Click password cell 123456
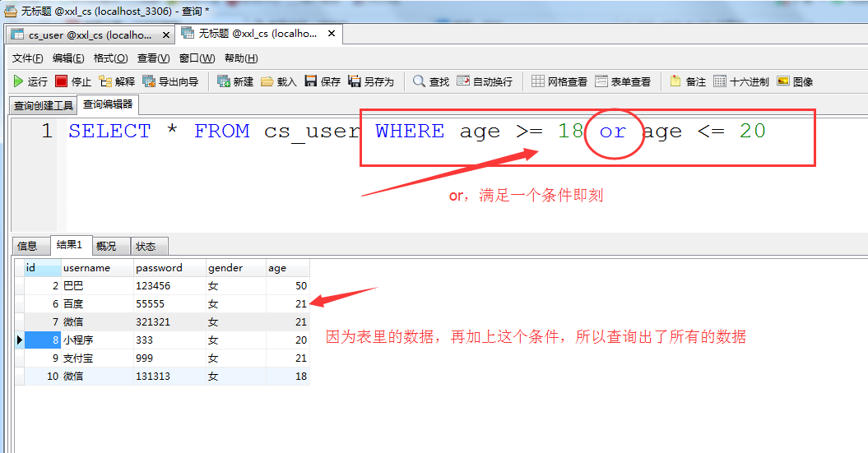This screenshot has height=453, width=868. pos(170,286)
